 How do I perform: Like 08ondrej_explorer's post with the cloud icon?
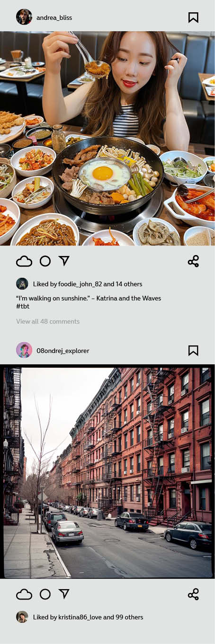point(24,594)
